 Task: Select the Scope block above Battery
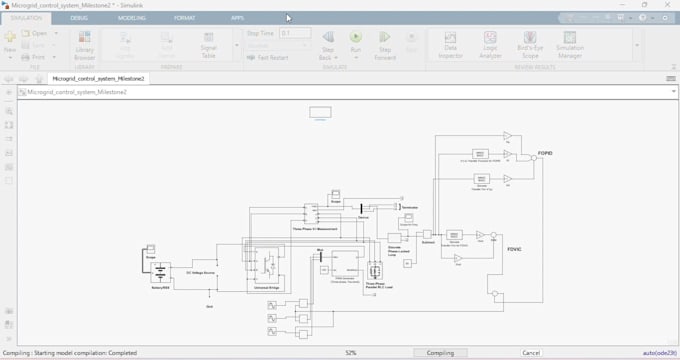tap(150, 249)
